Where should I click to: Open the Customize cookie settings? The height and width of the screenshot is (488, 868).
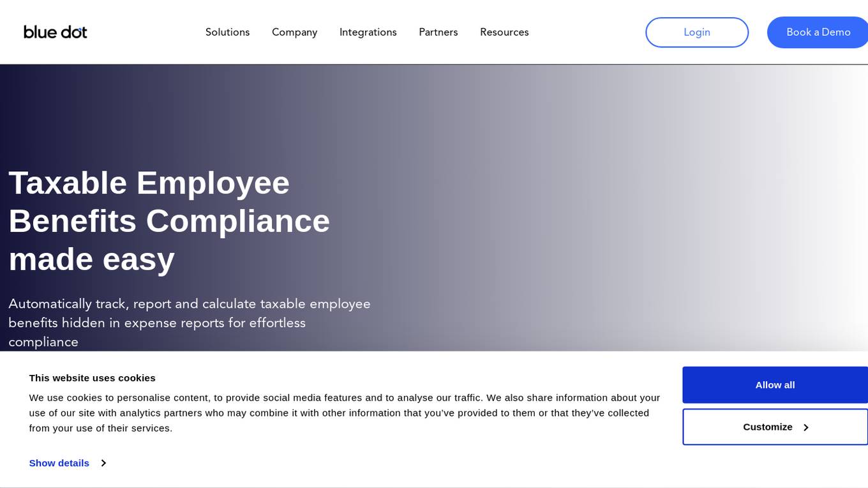[x=775, y=427]
